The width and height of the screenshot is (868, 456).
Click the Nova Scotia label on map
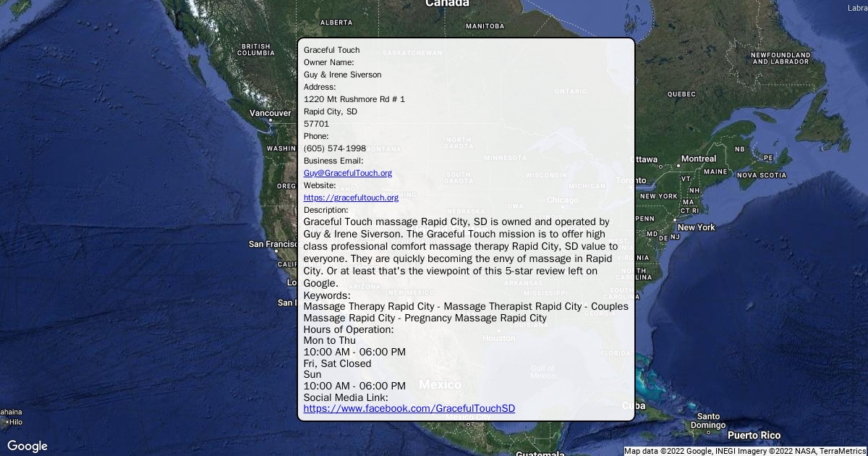click(762, 175)
